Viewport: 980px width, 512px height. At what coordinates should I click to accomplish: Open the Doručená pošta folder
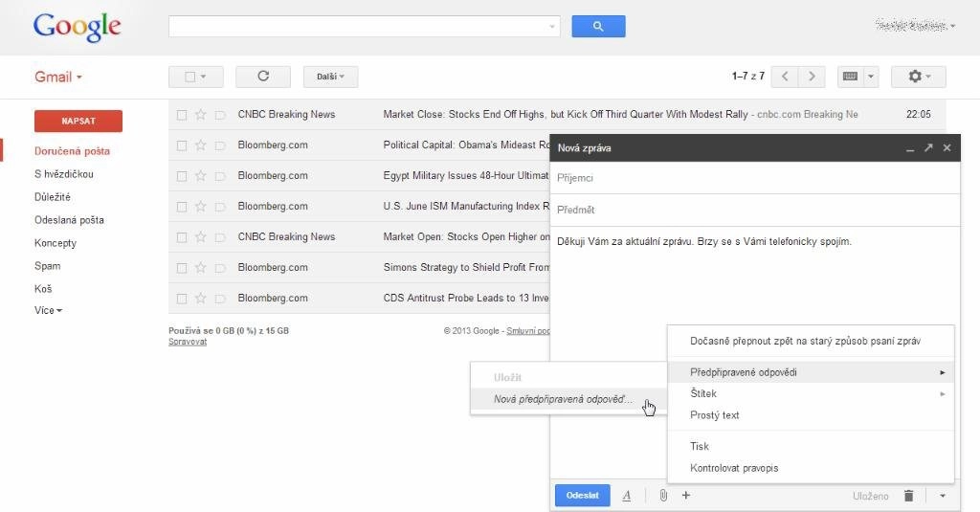click(72, 151)
